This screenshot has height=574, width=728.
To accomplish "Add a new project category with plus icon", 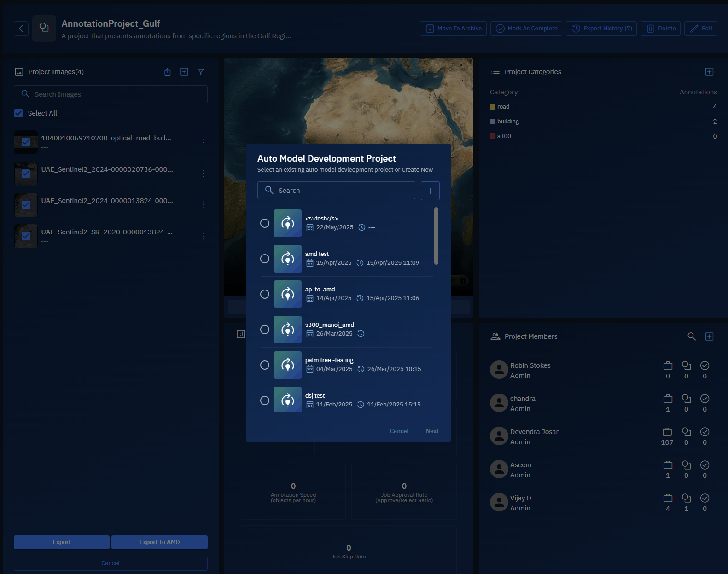I will pos(709,72).
